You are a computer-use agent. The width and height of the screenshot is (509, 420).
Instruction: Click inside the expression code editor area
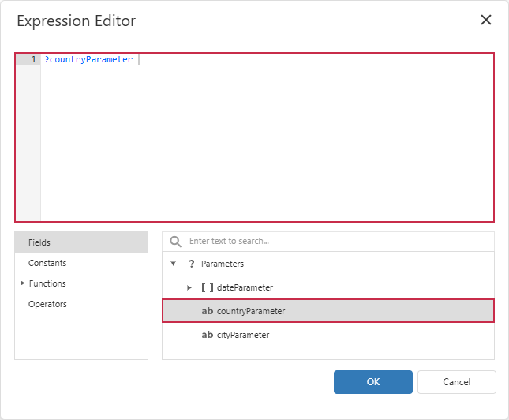click(268, 137)
